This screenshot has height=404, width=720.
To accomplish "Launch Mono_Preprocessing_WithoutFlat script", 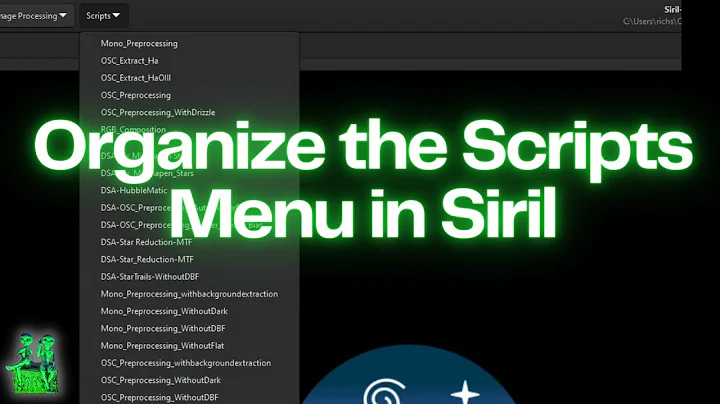I will coord(163,346).
